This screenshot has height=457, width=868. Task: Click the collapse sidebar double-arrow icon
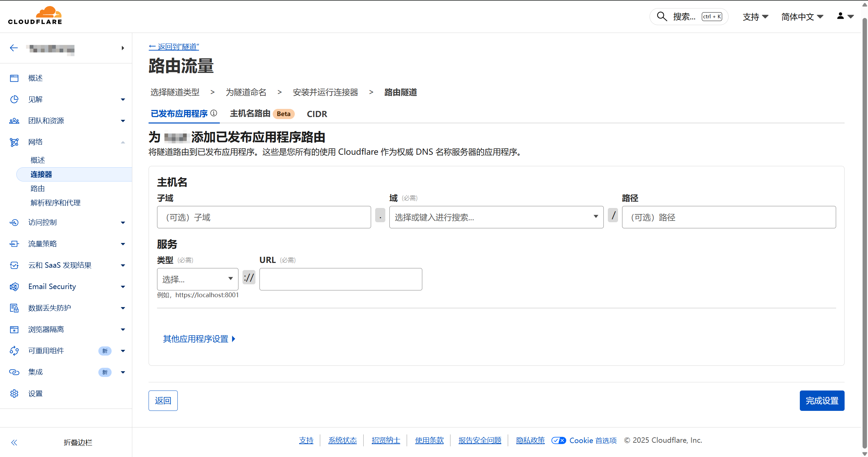point(14,442)
